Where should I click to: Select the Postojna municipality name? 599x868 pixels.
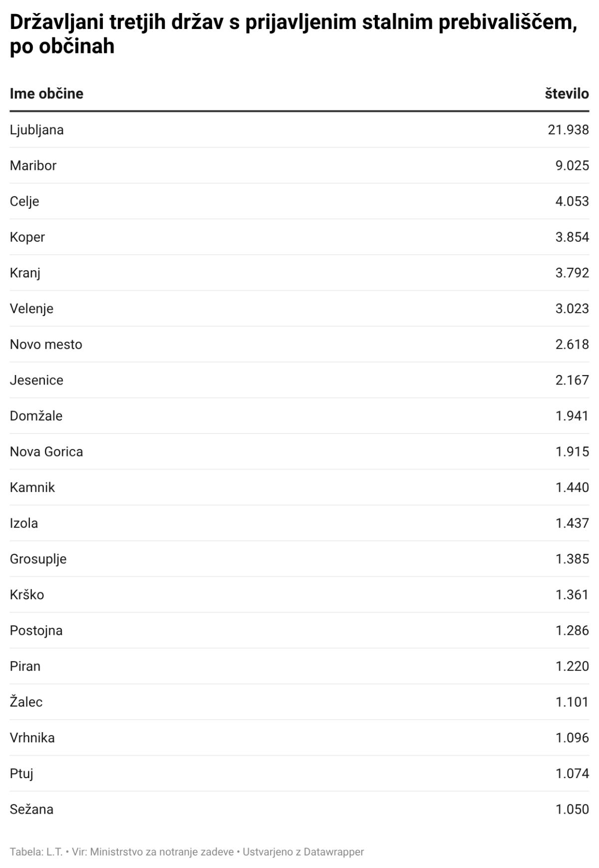click(36, 630)
